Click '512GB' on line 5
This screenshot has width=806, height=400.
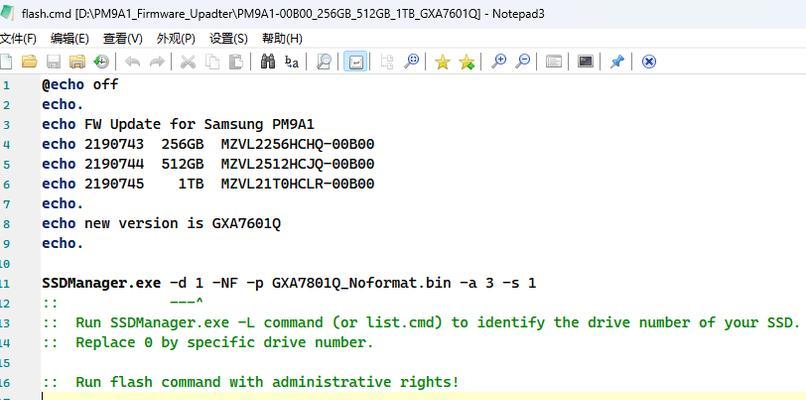(182, 163)
